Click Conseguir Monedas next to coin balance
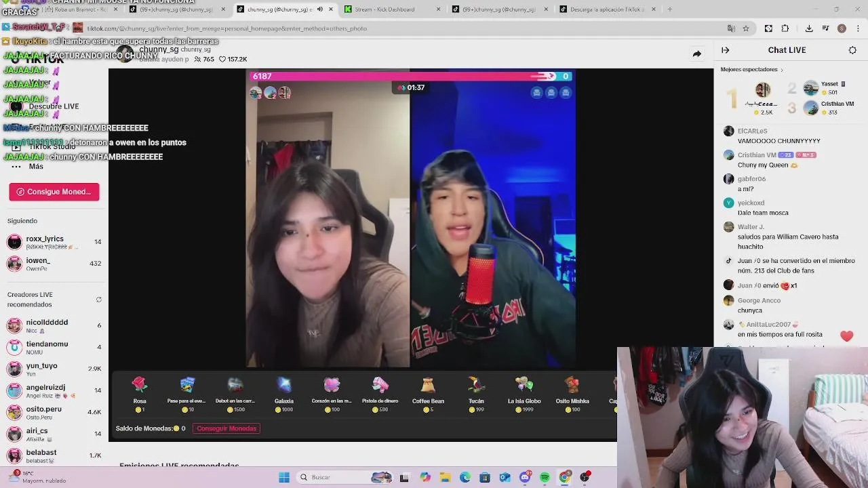This screenshot has width=868, height=488. 226,428
